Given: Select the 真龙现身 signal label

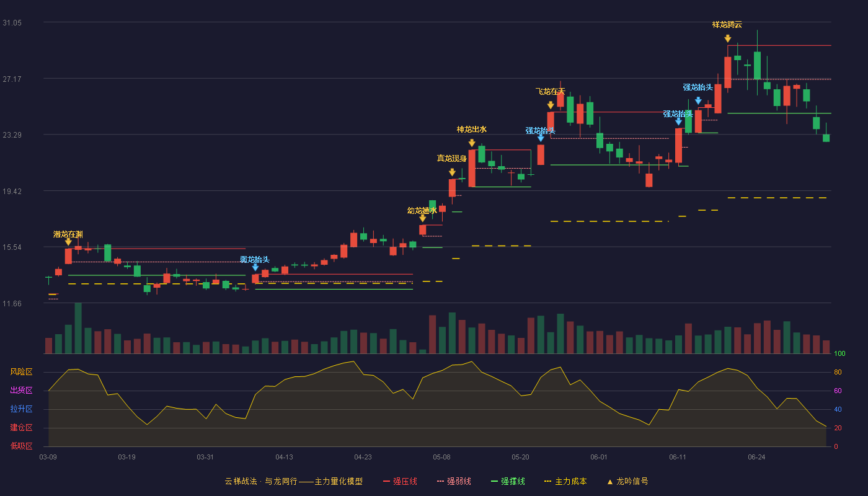Looking at the screenshot, I should (452, 159).
